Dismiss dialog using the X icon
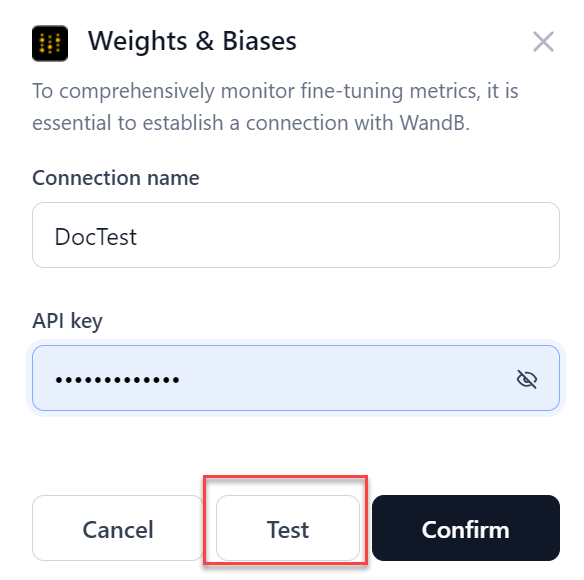 543,41
